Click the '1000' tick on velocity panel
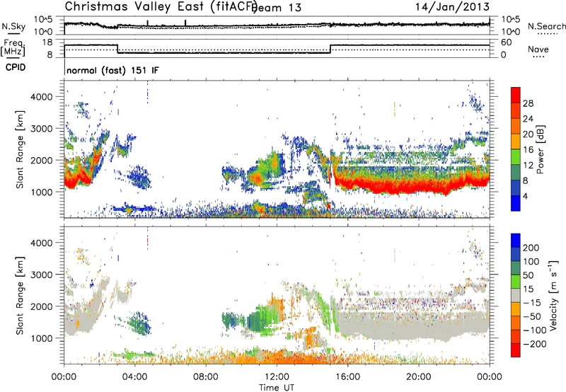Viewport: 566px width, 392px height. (x=41, y=338)
